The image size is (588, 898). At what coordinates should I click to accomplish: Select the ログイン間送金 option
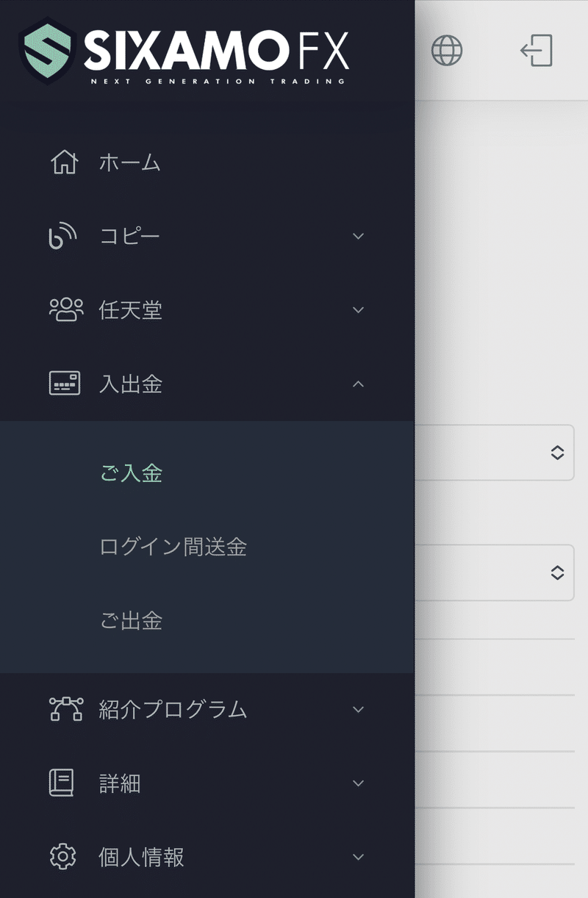173,547
